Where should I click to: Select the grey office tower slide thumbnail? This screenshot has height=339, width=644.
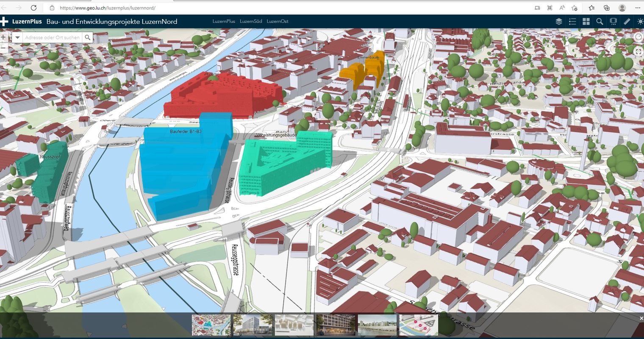[253, 325]
